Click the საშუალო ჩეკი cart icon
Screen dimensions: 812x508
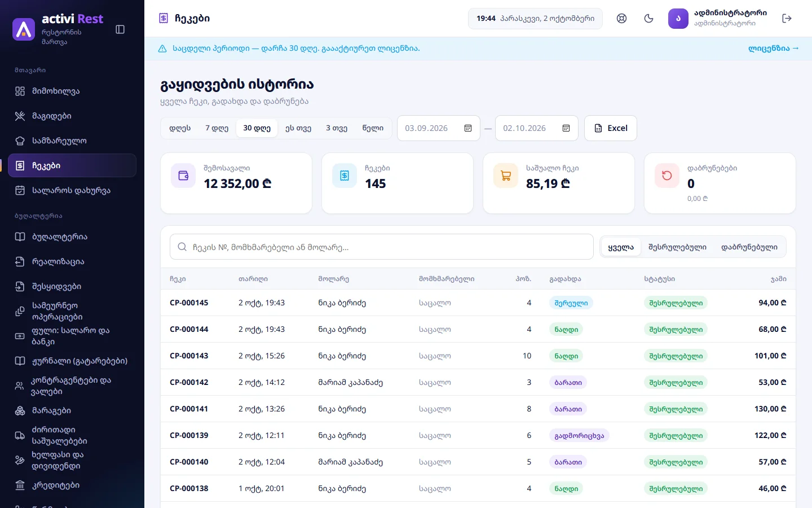point(506,176)
